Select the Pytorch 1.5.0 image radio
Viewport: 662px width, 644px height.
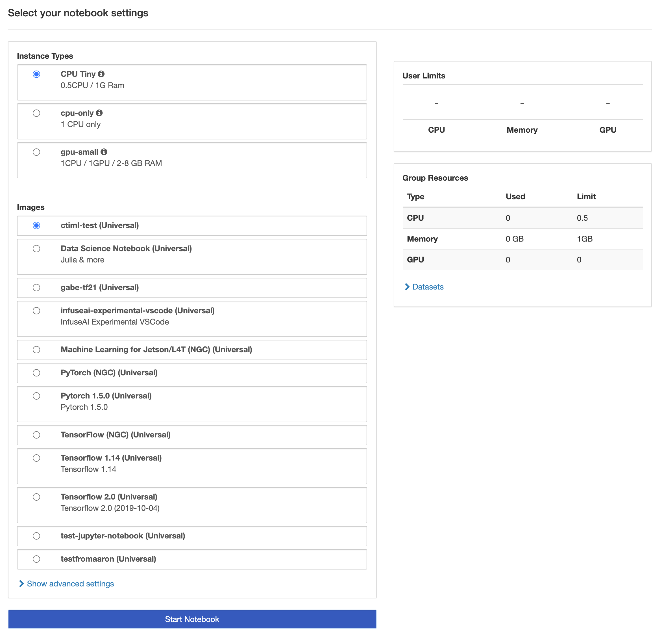(x=36, y=396)
